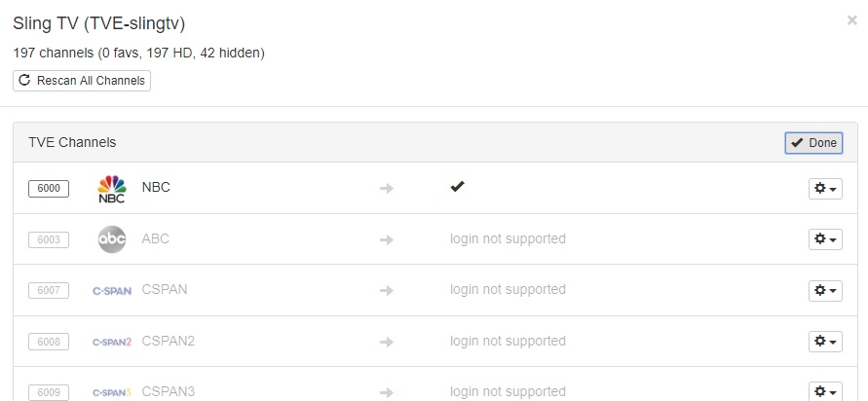Expand the CSPAN gear options menu
The height and width of the screenshot is (401, 868).
click(825, 290)
